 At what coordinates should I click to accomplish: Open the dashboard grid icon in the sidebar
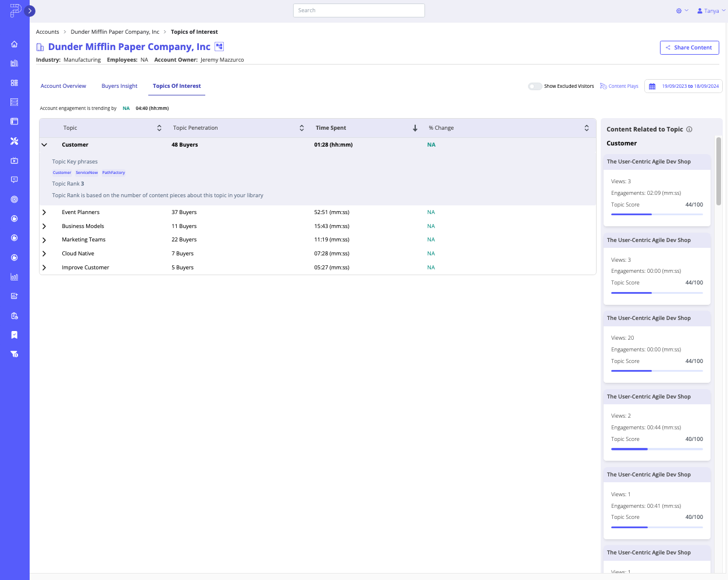(14, 83)
